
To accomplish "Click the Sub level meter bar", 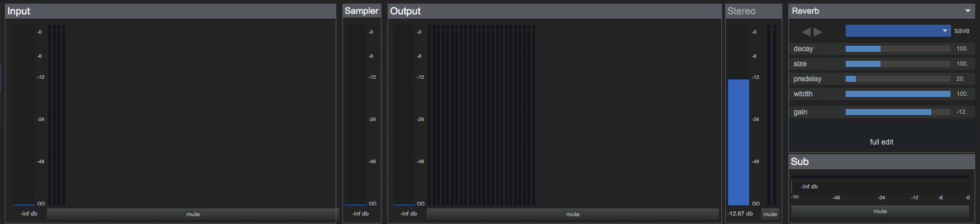I will [x=880, y=177].
